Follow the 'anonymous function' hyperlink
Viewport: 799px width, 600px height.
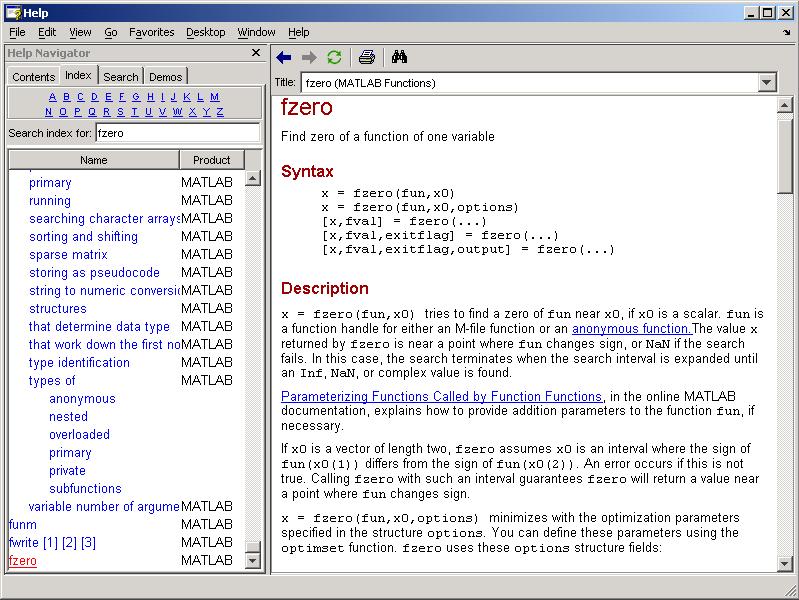tap(631, 329)
